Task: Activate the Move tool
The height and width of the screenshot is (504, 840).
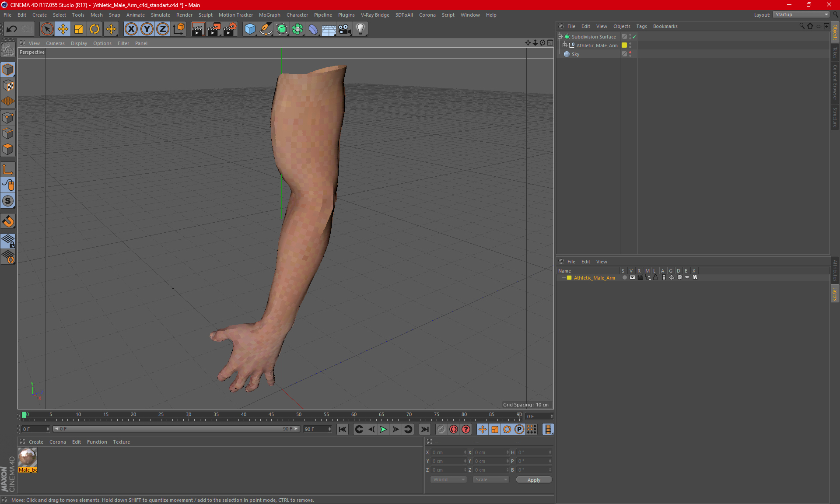Action: 63,29
